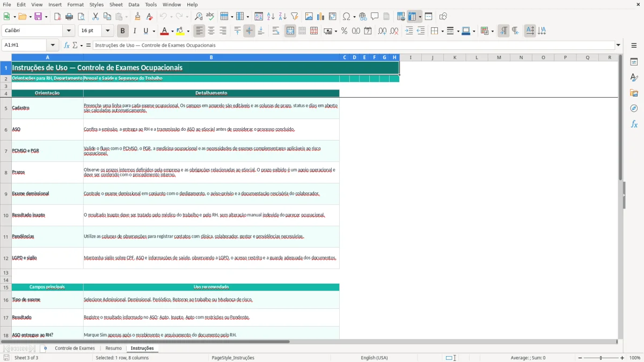Open the Freeze Rows and Columns dropdown arrow
This screenshot has width=644, height=362.
pos(420,17)
